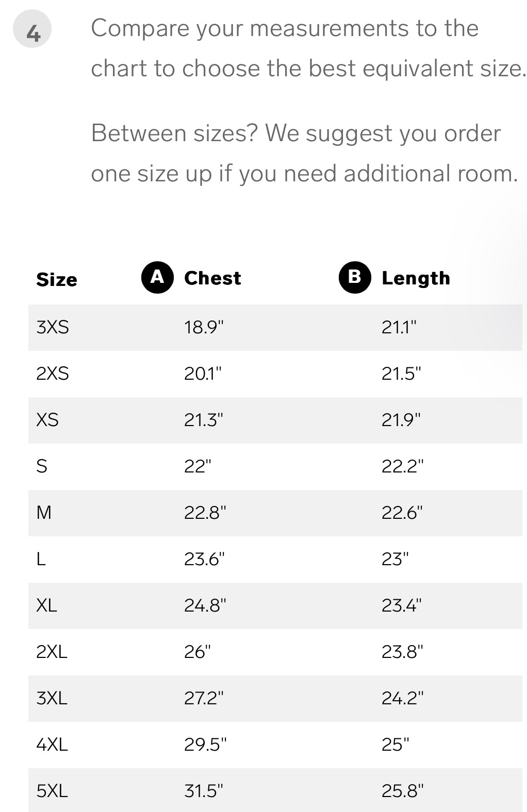This screenshot has width=527, height=812.
Task: Select the 5XL size label
Action: pyautogui.click(x=52, y=791)
